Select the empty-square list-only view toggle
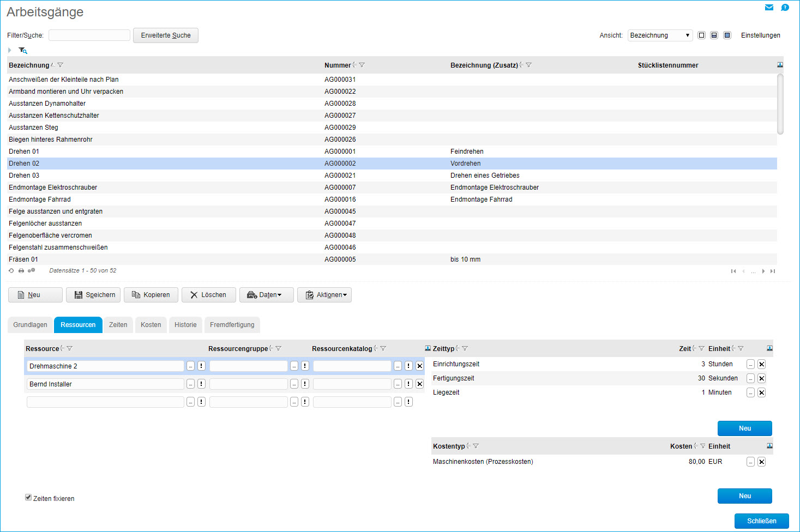Screen dimensions: 800x532 coord(701,35)
